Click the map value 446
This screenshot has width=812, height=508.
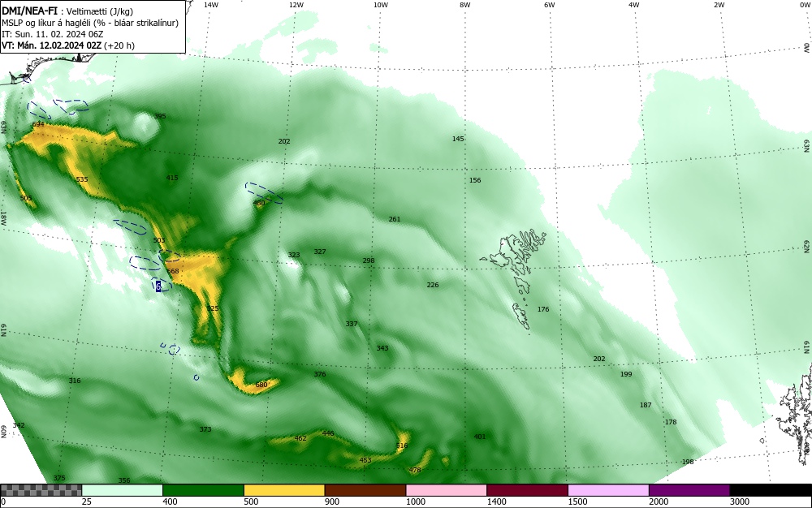[x=328, y=433]
